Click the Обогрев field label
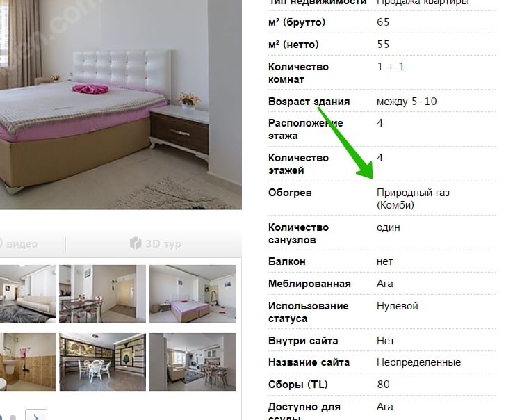This screenshot has width=522, height=420. pyautogui.click(x=290, y=193)
